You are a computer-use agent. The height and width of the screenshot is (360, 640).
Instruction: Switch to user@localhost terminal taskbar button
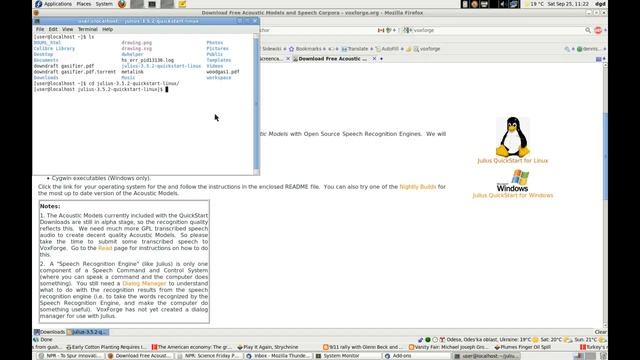coord(487,356)
